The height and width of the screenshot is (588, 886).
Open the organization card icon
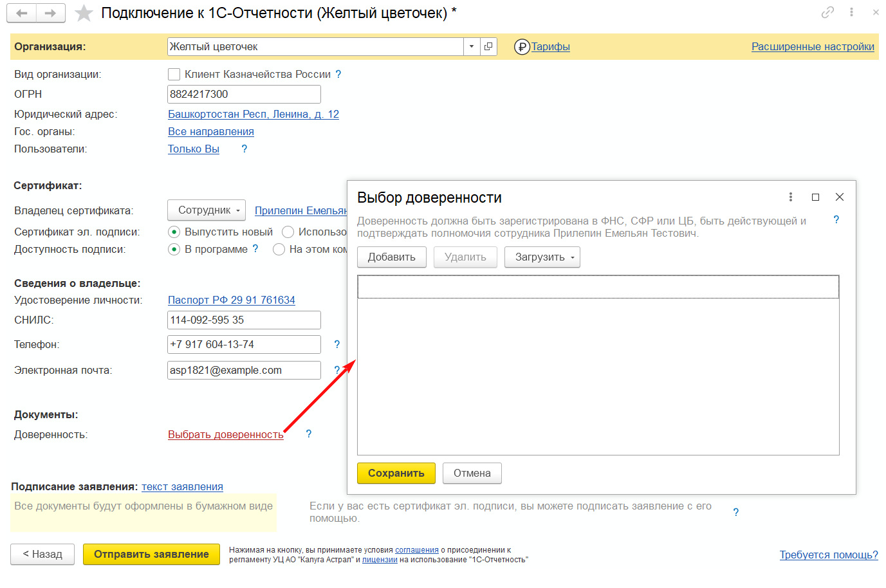pos(488,46)
